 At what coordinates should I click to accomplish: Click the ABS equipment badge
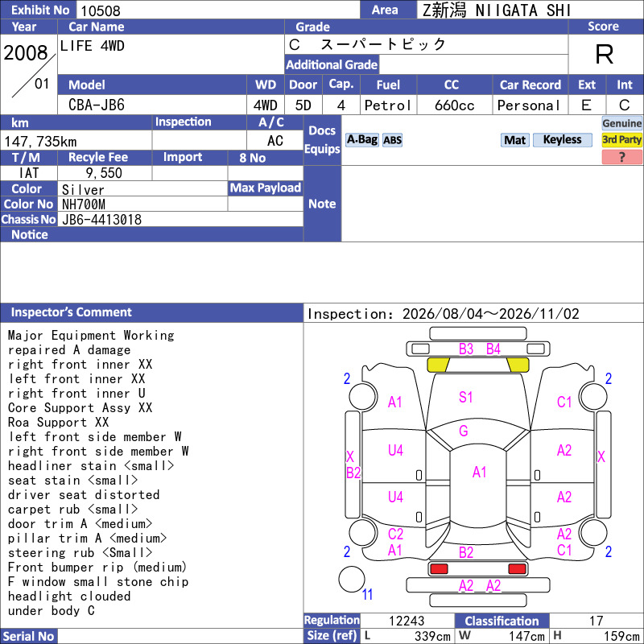[x=392, y=140]
